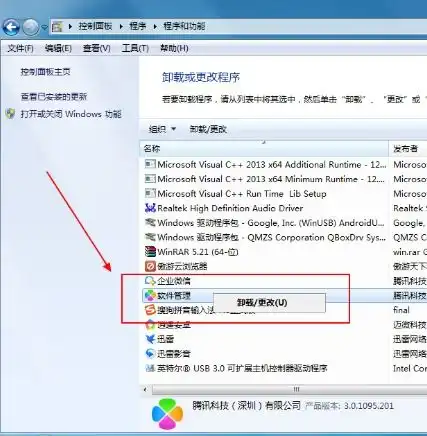Click the product version 3.0.1095.201 text
Screen dimensions: 427x436
click(x=368, y=406)
